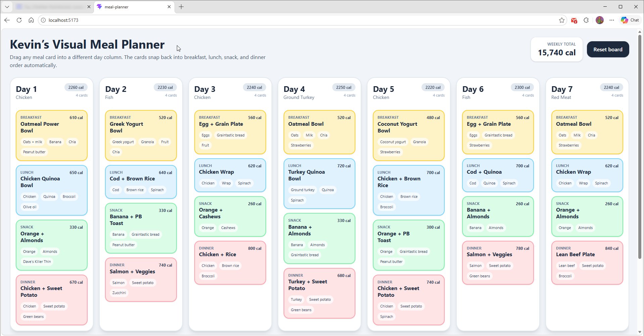This screenshot has height=336, width=644.
Task: Click the Day 7 Red Meat heading
Action: pyautogui.click(x=561, y=97)
